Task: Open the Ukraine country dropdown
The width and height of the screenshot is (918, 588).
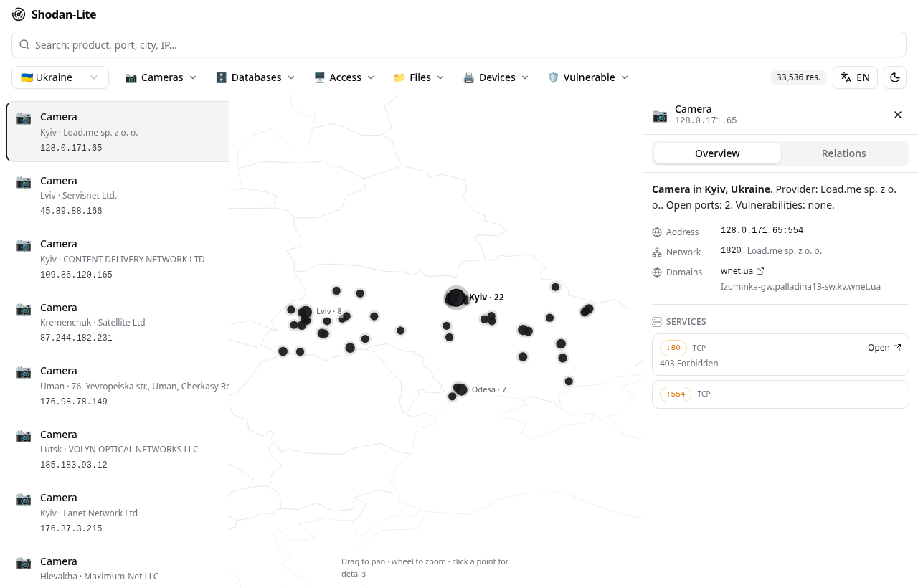Action: pyautogui.click(x=60, y=77)
